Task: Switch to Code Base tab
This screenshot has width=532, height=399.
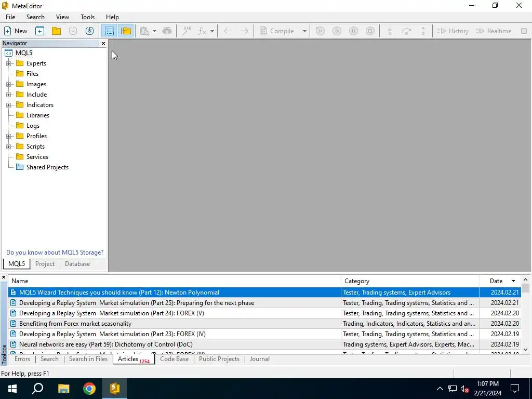Action: click(175, 359)
